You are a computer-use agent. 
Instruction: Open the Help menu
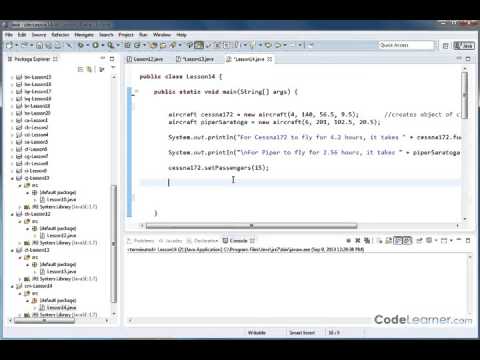181,35
